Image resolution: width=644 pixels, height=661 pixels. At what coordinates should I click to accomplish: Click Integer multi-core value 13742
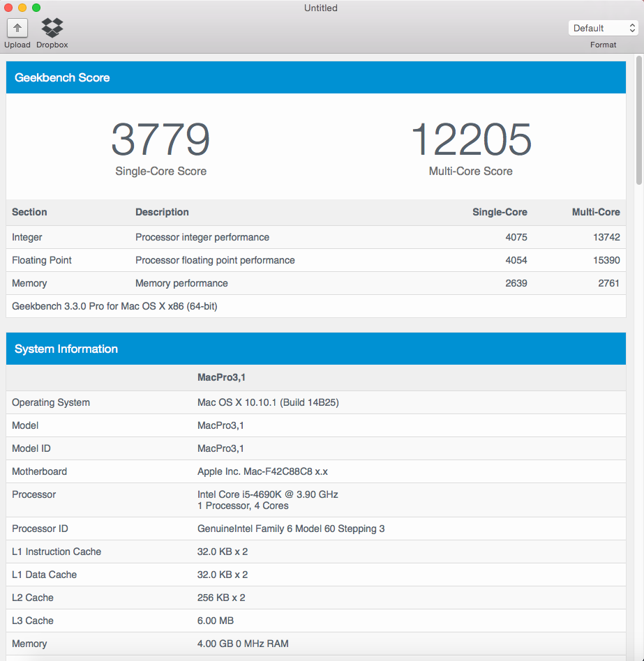point(606,237)
